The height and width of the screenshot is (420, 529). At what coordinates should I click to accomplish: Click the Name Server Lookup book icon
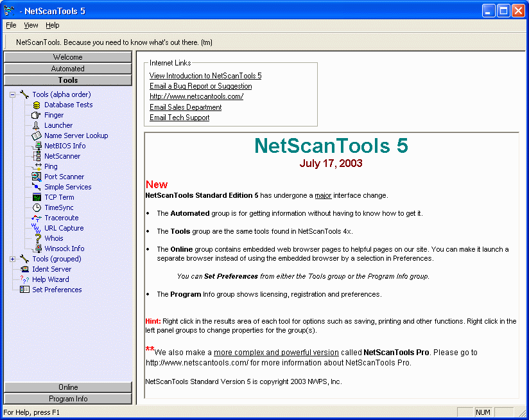37,136
